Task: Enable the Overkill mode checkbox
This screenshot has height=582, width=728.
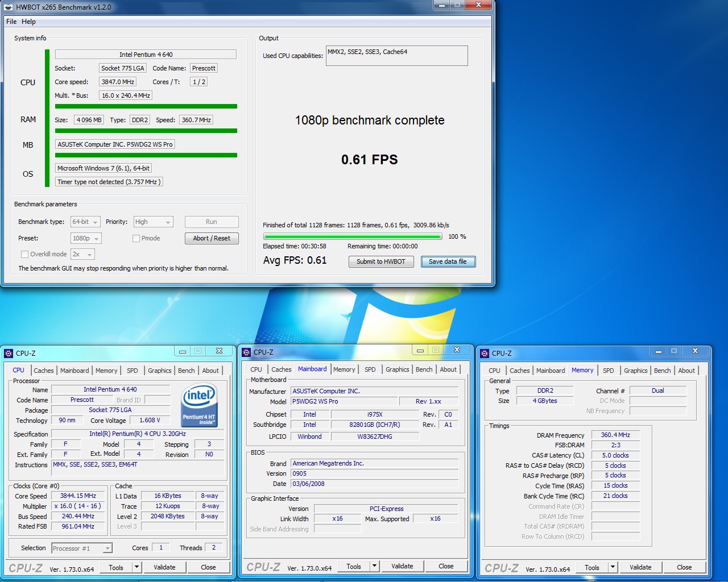Action: (x=24, y=254)
